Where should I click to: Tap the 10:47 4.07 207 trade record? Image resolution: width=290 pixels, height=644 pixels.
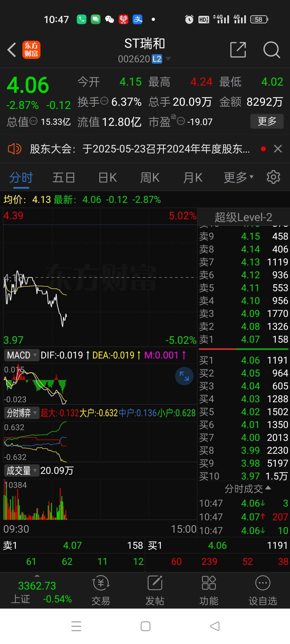point(244,517)
